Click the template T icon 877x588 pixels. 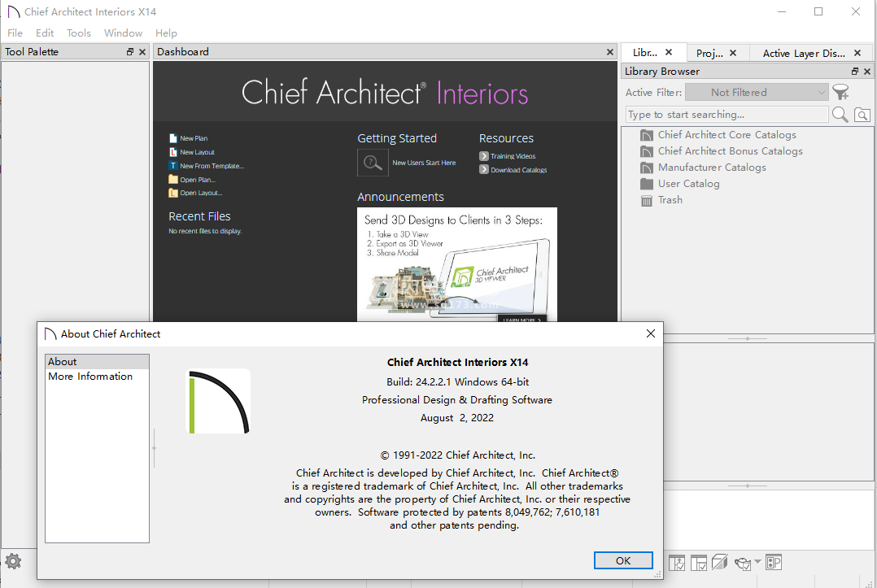tap(172, 165)
